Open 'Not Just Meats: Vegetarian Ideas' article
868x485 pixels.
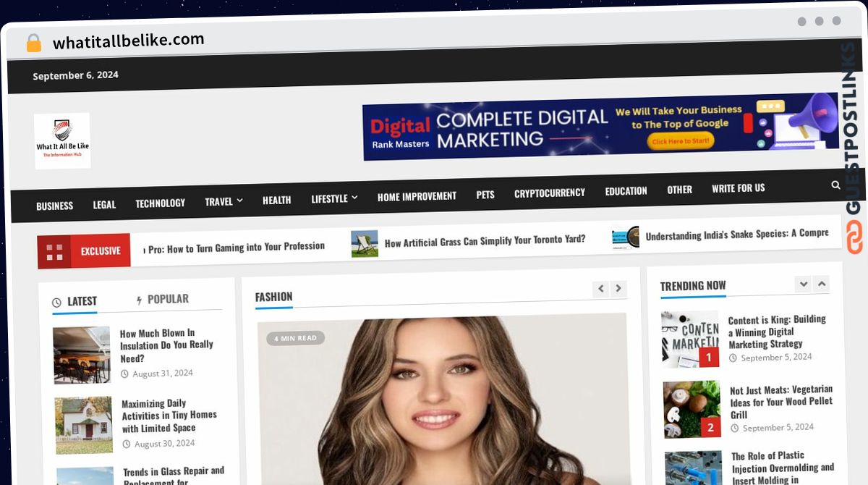(x=781, y=402)
